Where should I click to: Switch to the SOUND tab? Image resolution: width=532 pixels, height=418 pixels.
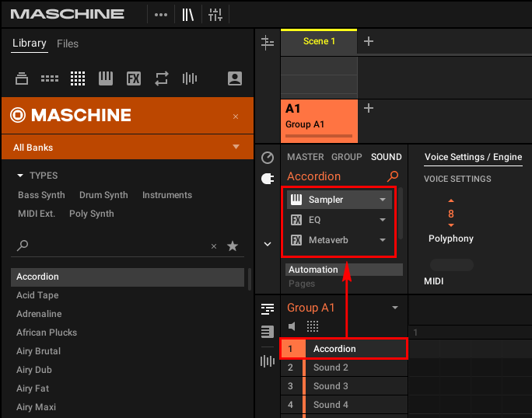pos(386,157)
